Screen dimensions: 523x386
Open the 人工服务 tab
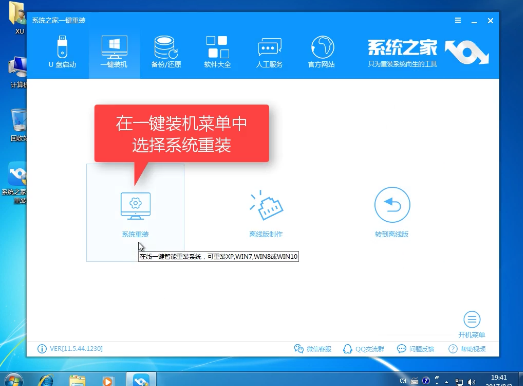[269, 52]
